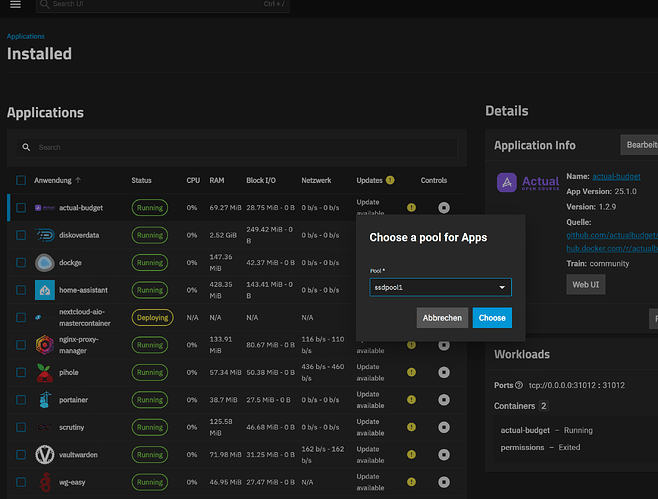Check the dockge row checkbox
Screen dimensions: 658x499
pyautogui.click(x=21, y=263)
